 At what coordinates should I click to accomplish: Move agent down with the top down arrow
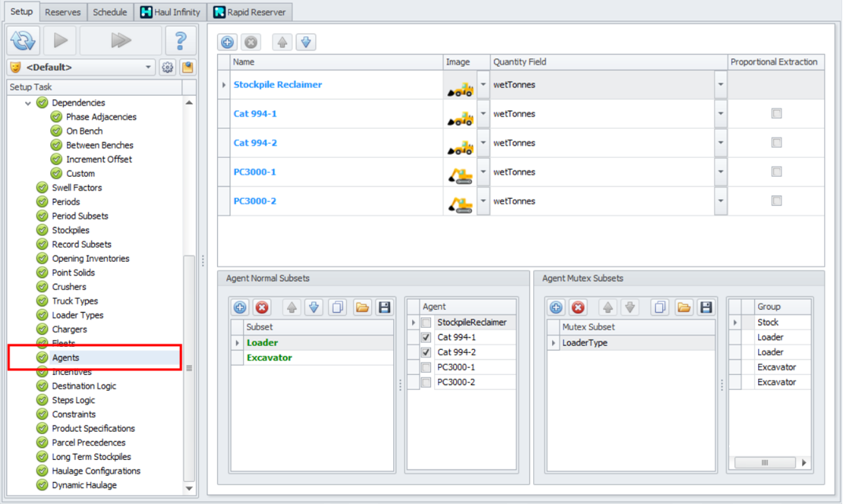[305, 42]
